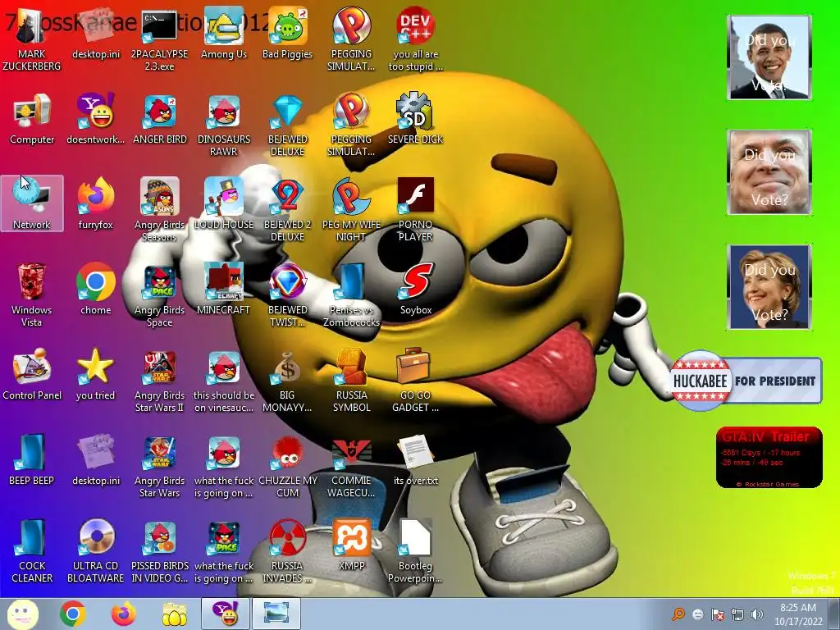Click the Soybox icon
840x630 pixels.
point(415,289)
